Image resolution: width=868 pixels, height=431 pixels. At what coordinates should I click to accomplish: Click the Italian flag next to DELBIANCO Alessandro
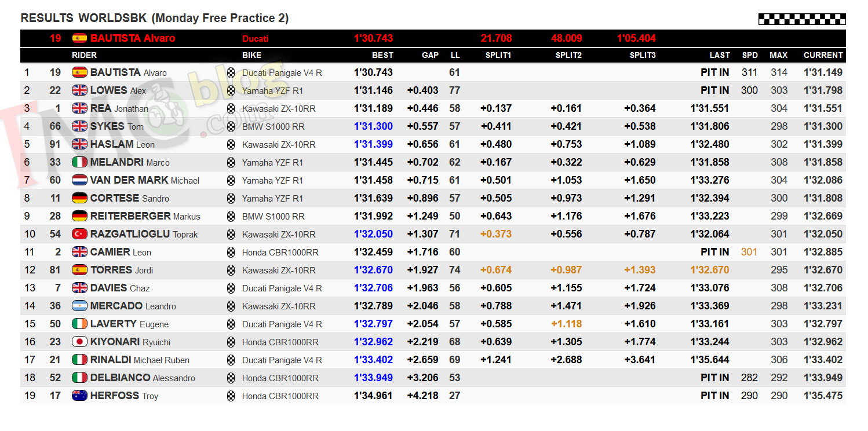pyautogui.click(x=79, y=378)
